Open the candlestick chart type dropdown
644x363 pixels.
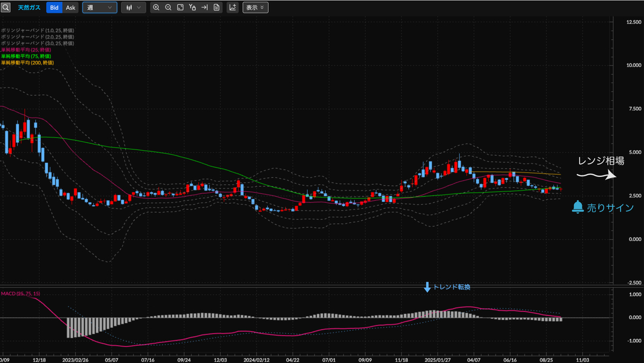133,8
